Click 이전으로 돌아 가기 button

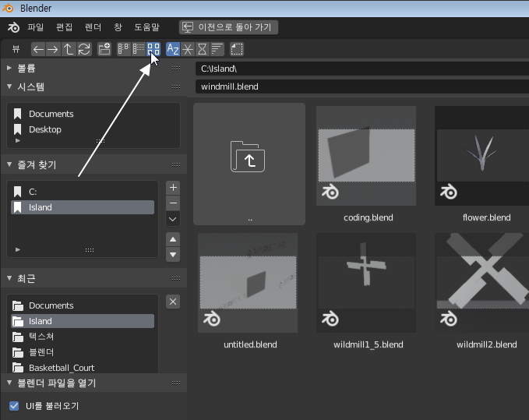[x=228, y=27]
